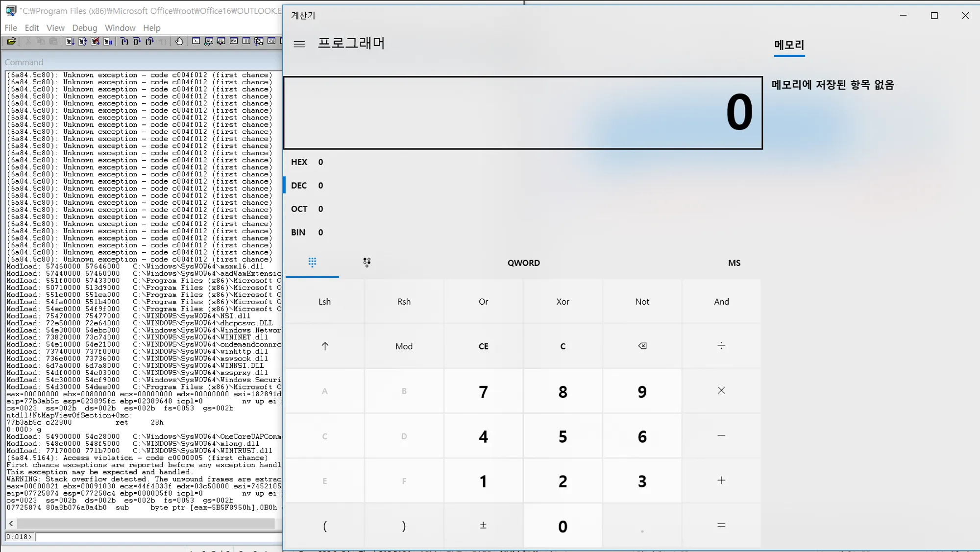Click the Go (continue execution) toolbar icon
Viewport: 980px width, 552px height.
(x=70, y=42)
